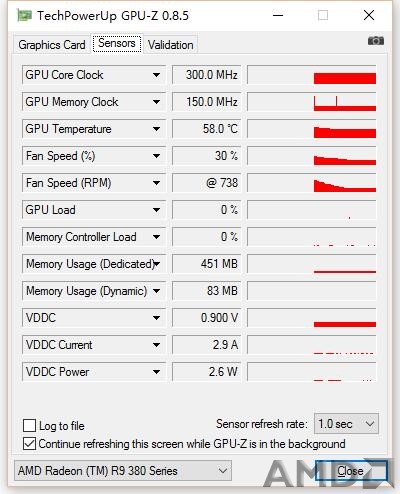Click the Close button
The height and width of the screenshot is (494, 400).
click(351, 471)
